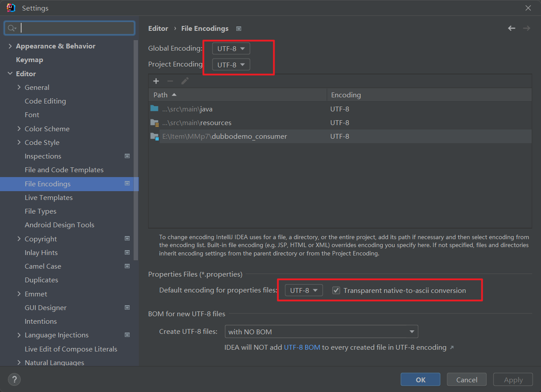Open Create UTF-8 files BOM dropdown
Image resolution: width=541 pixels, height=392 pixels.
(321, 332)
